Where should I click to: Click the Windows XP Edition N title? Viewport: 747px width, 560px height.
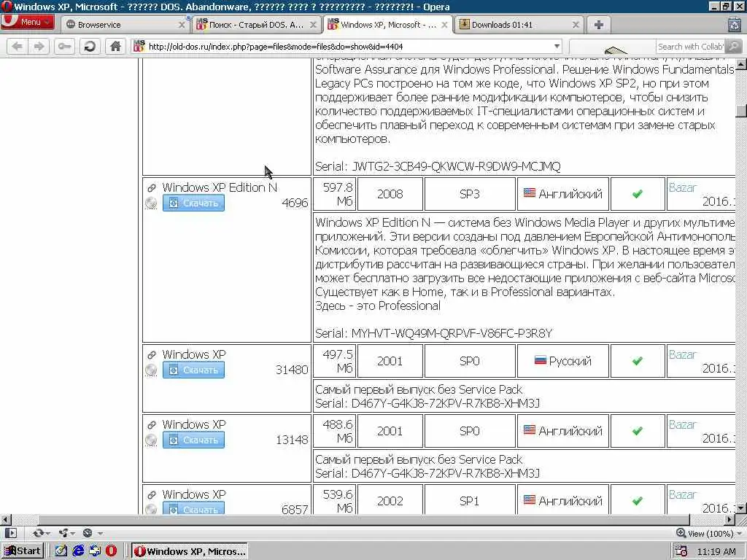(x=220, y=187)
